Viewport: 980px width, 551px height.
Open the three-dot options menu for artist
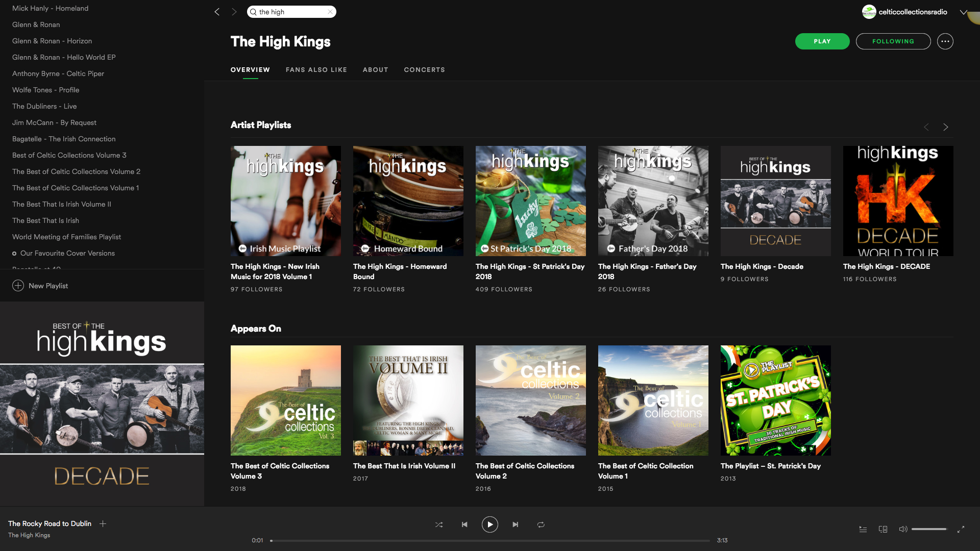tap(945, 41)
